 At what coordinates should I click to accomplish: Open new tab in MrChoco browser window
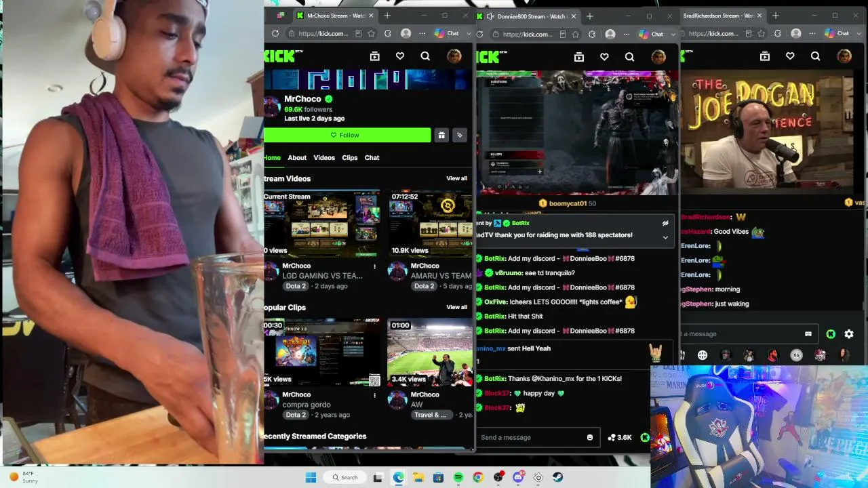(387, 16)
